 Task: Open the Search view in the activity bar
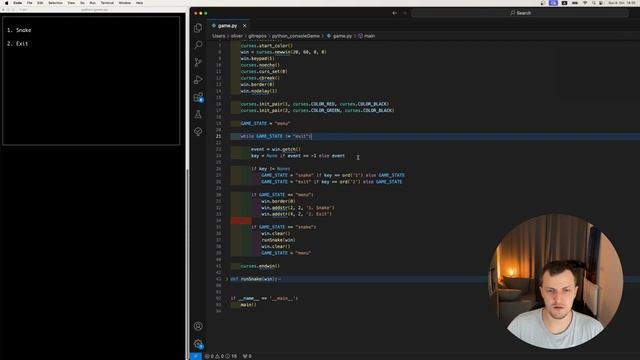198,44
